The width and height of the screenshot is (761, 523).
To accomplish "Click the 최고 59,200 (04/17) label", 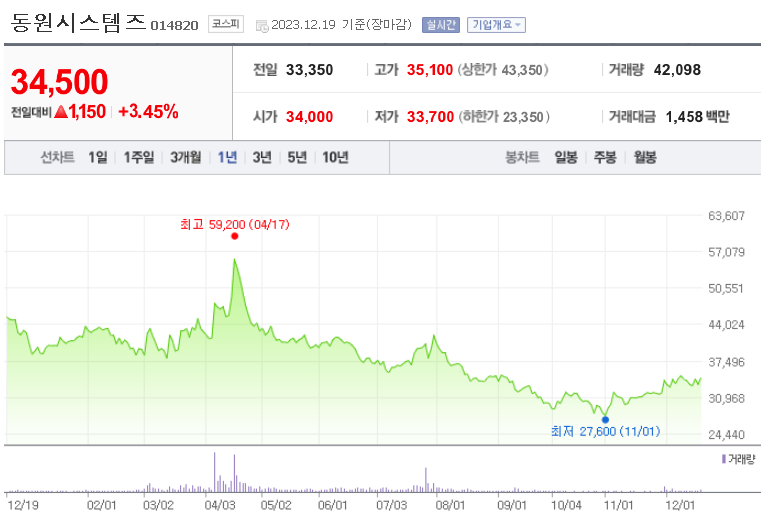I will pos(235,224).
